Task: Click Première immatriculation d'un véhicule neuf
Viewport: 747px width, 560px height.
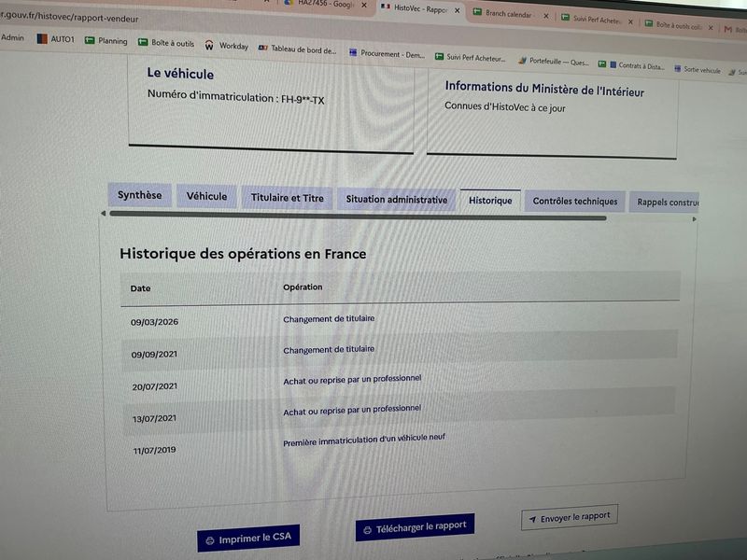Action: [364, 440]
